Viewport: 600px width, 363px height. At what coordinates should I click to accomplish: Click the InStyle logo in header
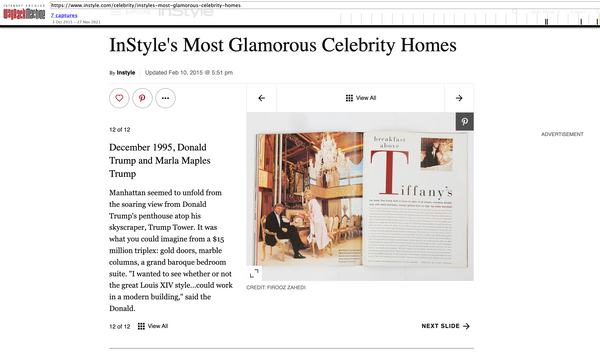(186, 12)
